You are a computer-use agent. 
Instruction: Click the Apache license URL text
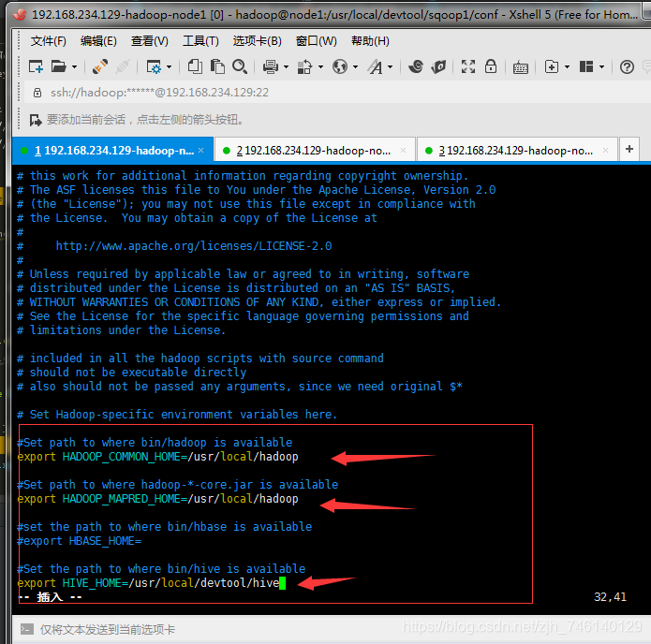point(194,246)
